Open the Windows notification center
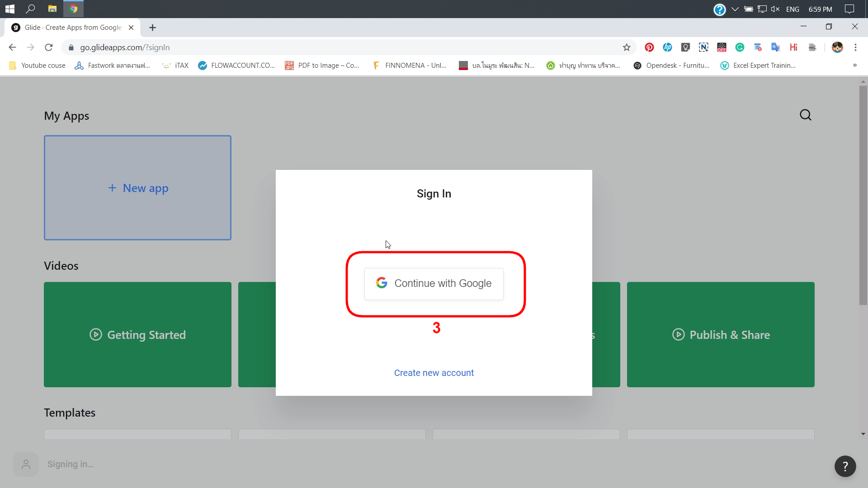The image size is (868, 488). [x=849, y=9]
